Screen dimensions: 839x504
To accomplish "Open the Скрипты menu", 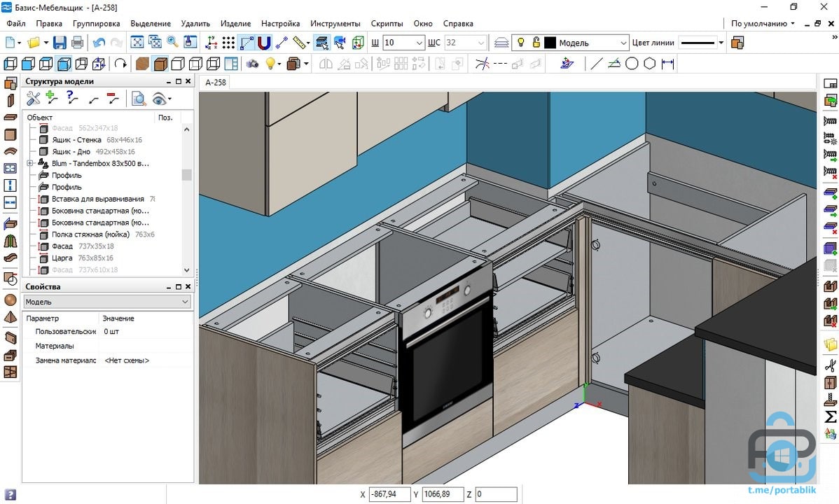I will pos(387,23).
